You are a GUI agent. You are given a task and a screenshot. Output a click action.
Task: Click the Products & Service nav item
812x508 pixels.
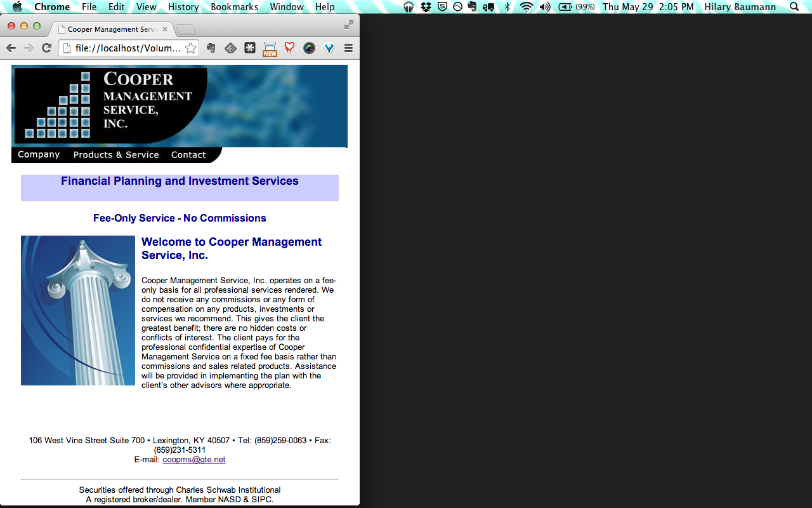click(116, 155)
